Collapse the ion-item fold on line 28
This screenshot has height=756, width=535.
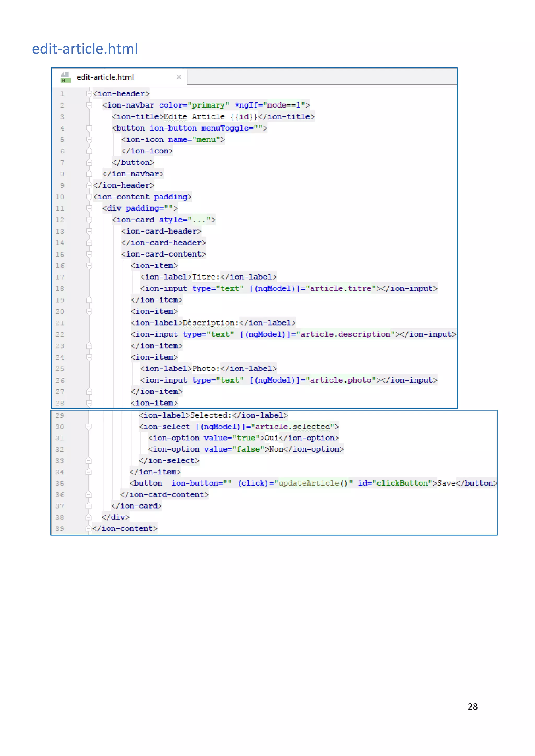(x=89, y=403)
